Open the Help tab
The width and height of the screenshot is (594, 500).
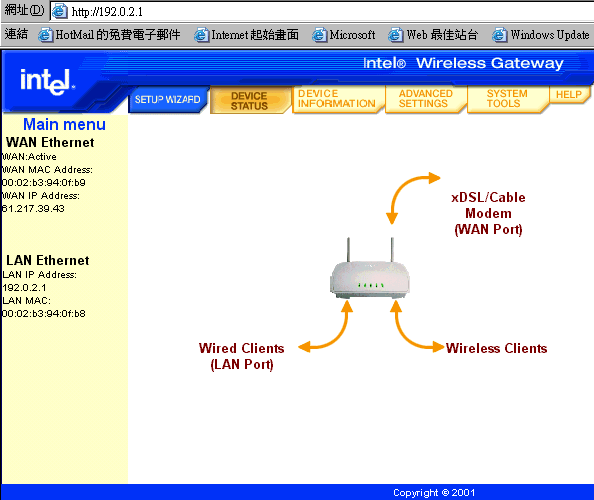569,94
